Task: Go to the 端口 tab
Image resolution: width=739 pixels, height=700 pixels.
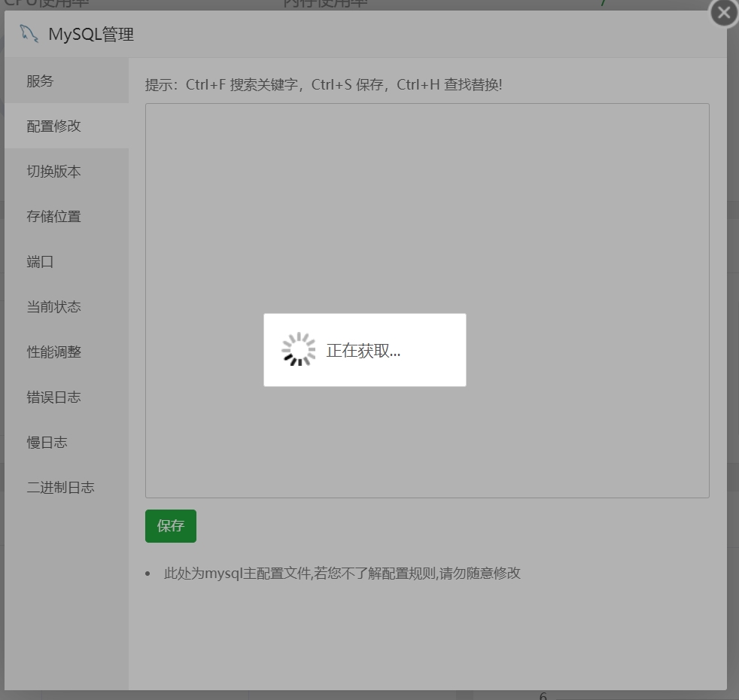Action: tap(66, 262)
